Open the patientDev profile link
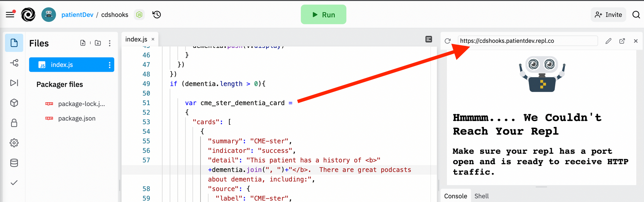The width and height of the screenshot is (644, 202). click(x=77, y=15)
